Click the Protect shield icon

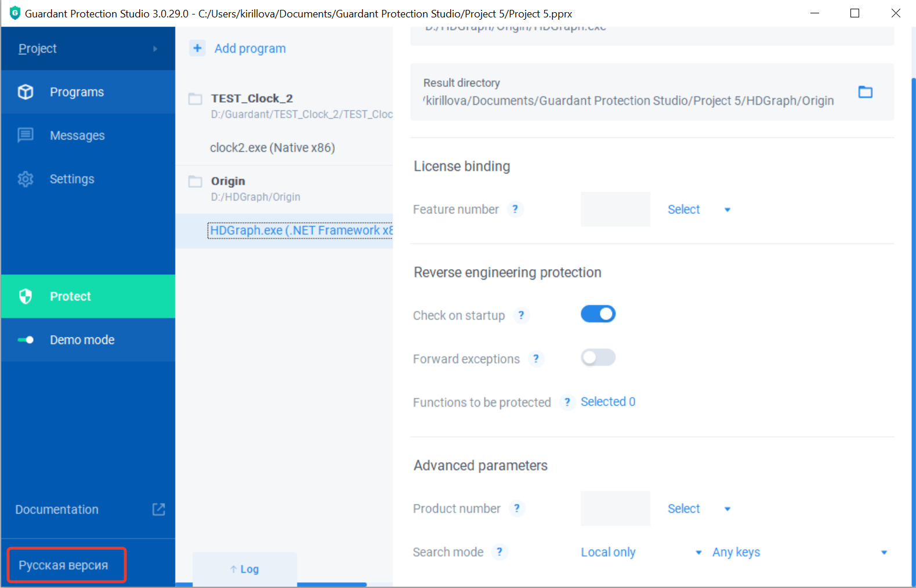[26, 296]
